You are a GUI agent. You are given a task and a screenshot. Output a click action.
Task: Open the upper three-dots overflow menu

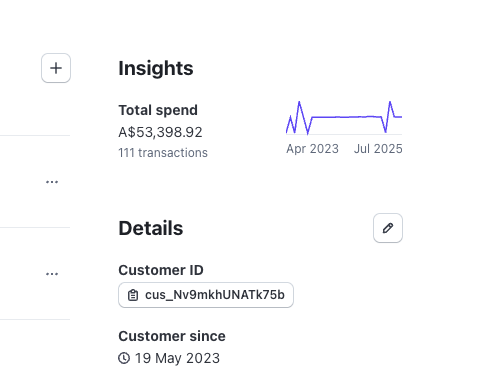point(52,182)
